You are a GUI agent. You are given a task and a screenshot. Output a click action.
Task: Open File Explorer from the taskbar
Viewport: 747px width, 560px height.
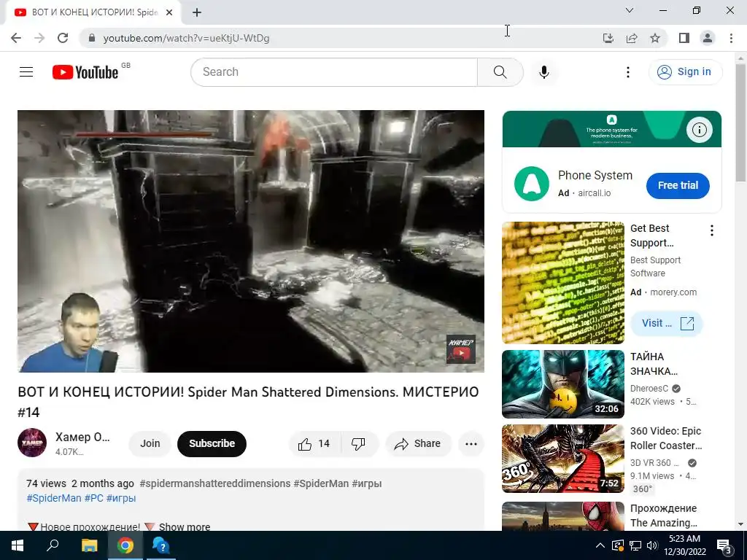[x=89, y=545]
